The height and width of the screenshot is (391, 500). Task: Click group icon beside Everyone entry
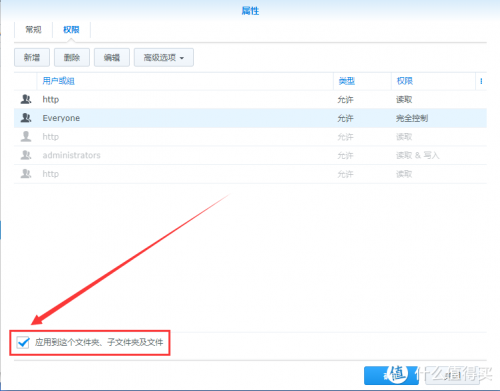click(26, 118)
